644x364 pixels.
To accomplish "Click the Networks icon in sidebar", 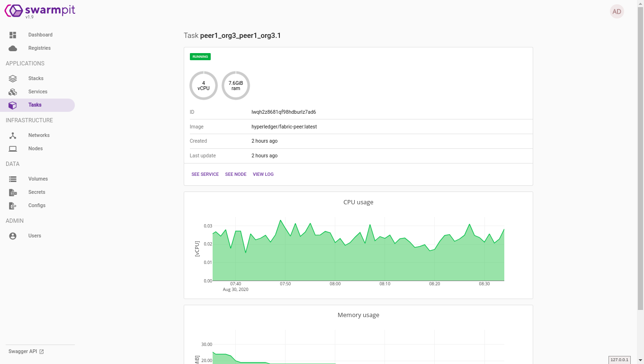I will coord(13,136).
